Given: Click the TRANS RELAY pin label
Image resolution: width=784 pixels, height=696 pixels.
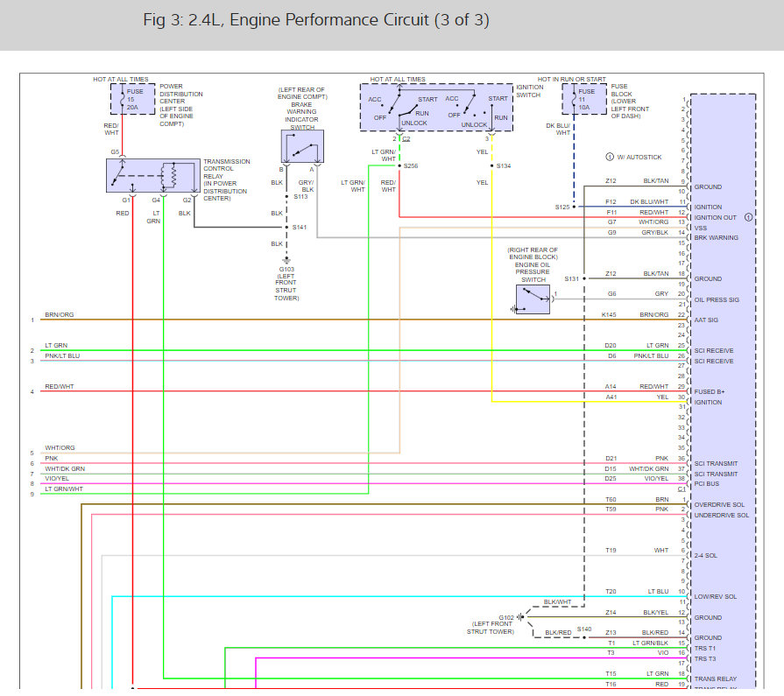Looking at the screenshot, I should (716, 679).
